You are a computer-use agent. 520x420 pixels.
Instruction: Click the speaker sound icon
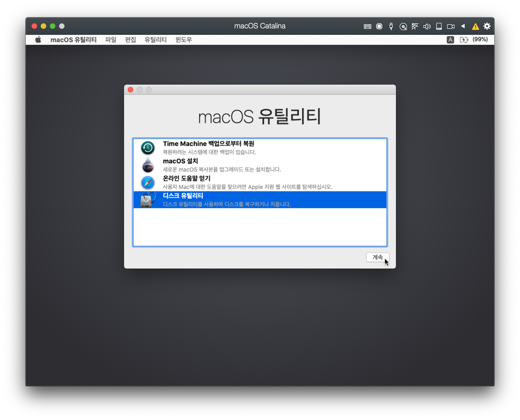pos(427,26)
